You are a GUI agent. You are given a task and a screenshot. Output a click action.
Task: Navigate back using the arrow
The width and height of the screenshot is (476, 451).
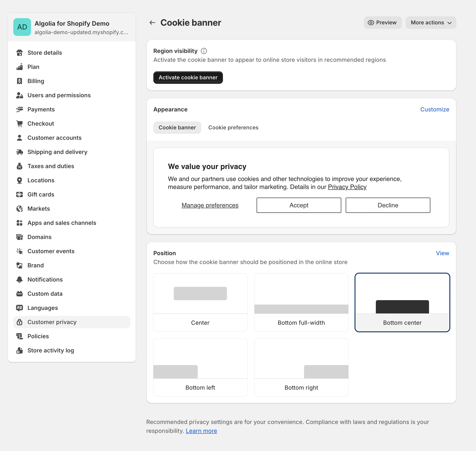[152, 22]
